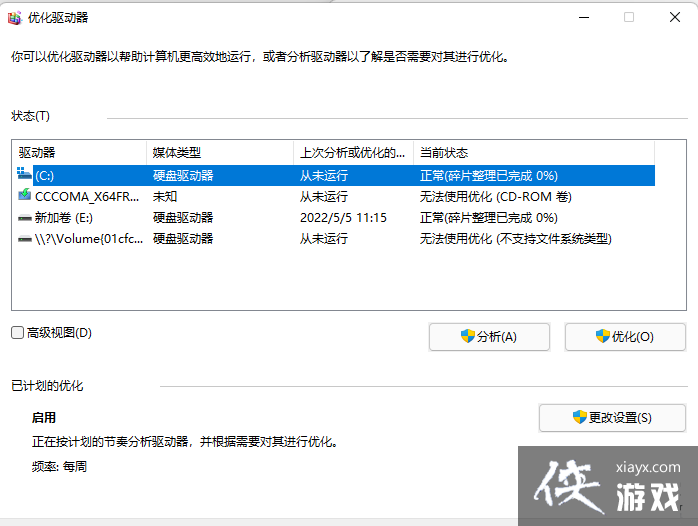This screenshot has width=698, height=526.
Task: Sort by the 媒体类型 column header
Action: (x=220, y=153)
